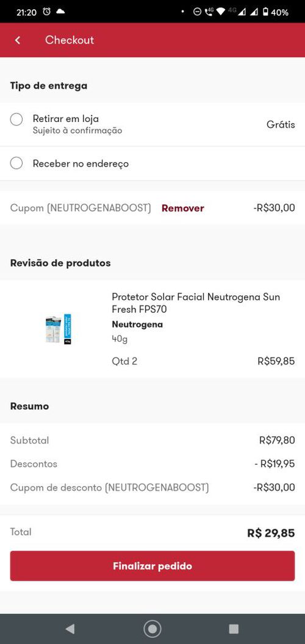This screenshot has width=305, height=644.
Task: Tap Finalizar pedido to place order
Action: [x=152, y=566]
